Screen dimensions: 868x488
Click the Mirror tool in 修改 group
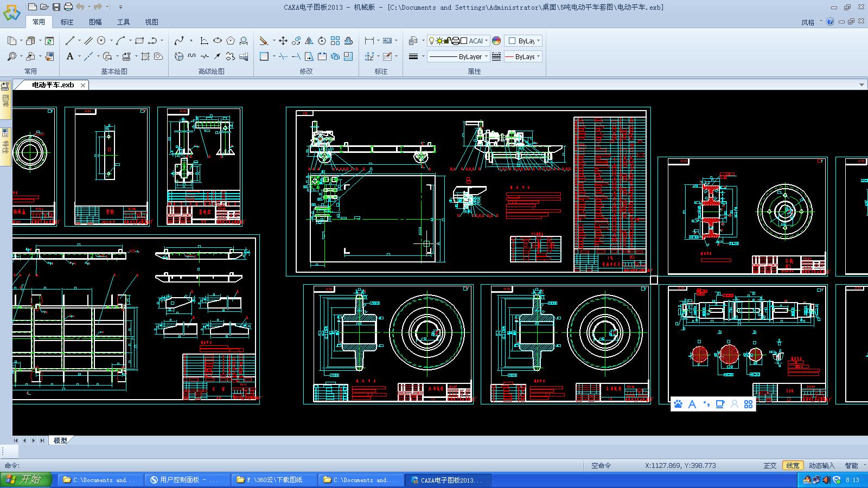[x=309, y=41]
